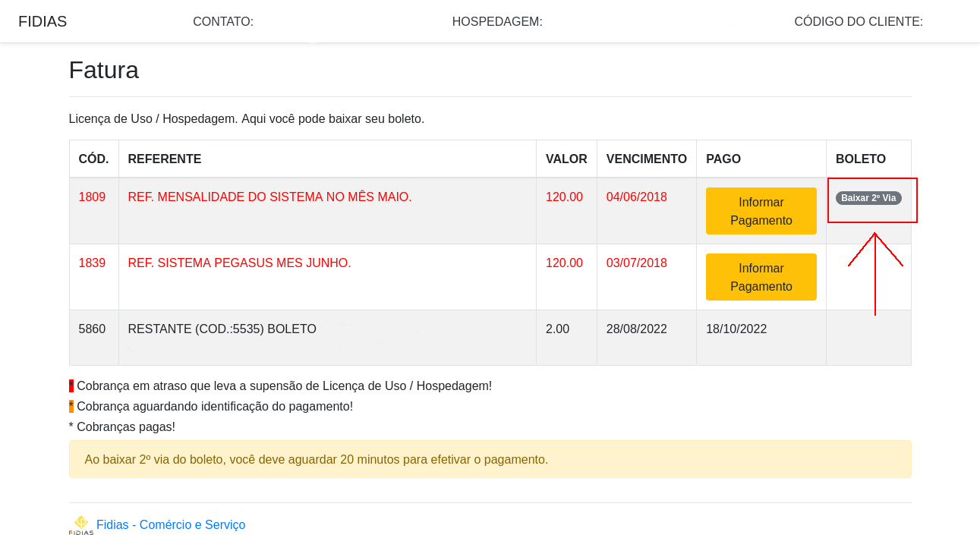Click the Fidias diamond logo in the footer

[80, 524]
